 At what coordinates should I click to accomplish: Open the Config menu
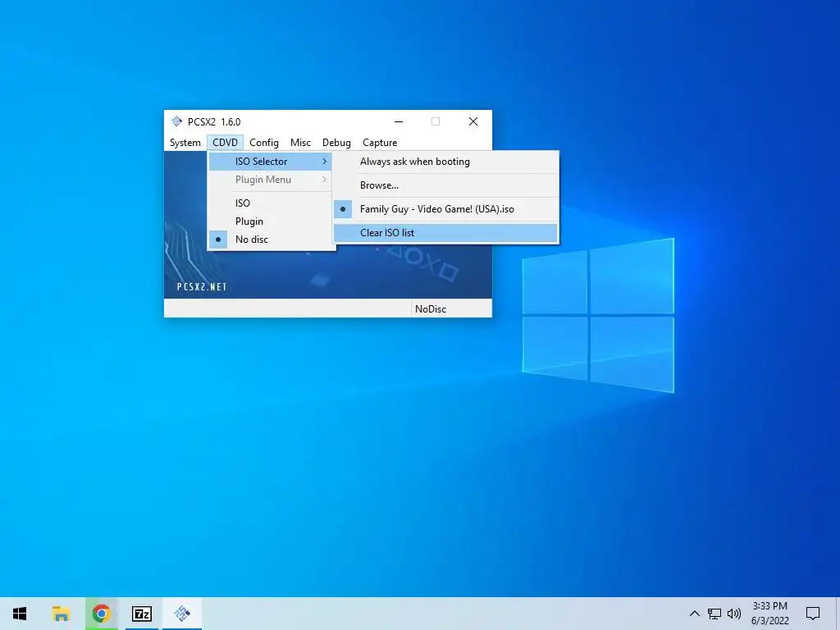[x=263, y=143]
